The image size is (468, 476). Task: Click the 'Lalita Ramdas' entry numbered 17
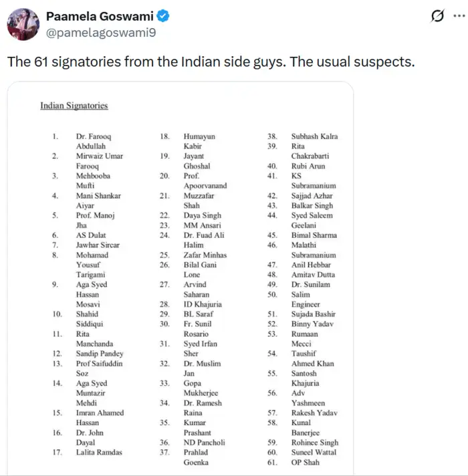pos(99,452)
